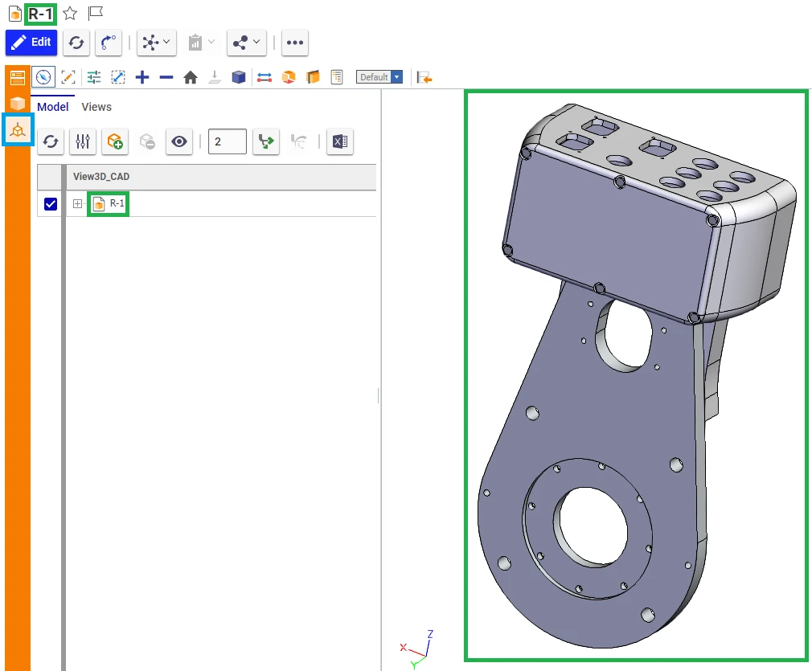Click the level input field showing 2
812x671 pixels.
tap(228, 141)
